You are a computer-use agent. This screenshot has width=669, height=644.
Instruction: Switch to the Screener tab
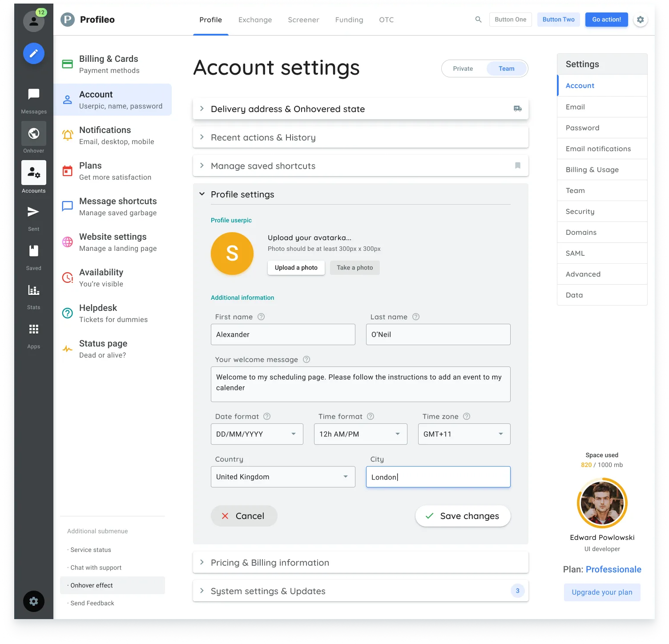click(x=303, y=20)
